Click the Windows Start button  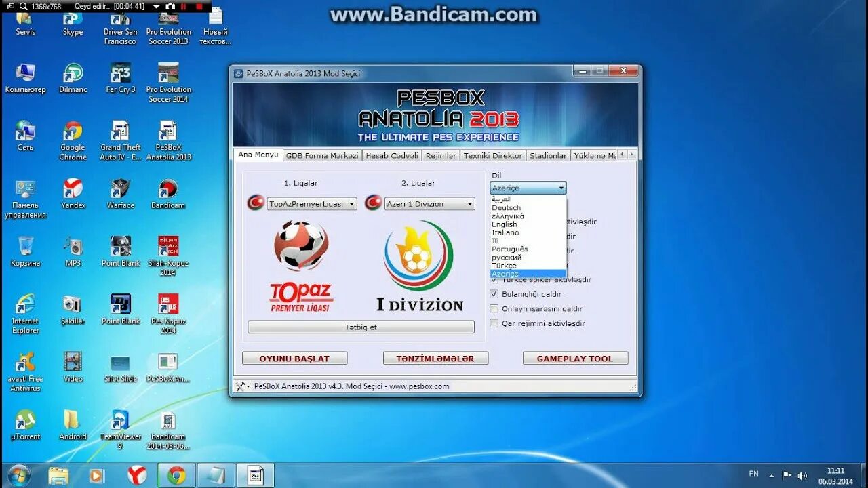click(x=18, y=475)
